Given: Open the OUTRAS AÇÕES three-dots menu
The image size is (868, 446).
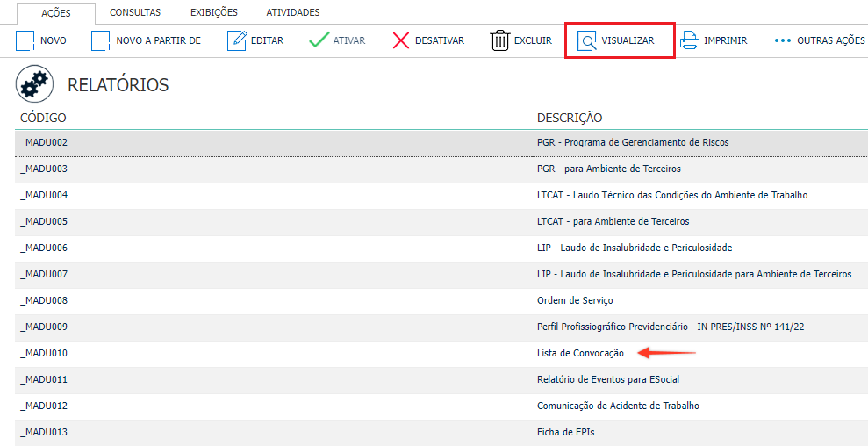Looking at the screenshot, I should click(782, 40).
